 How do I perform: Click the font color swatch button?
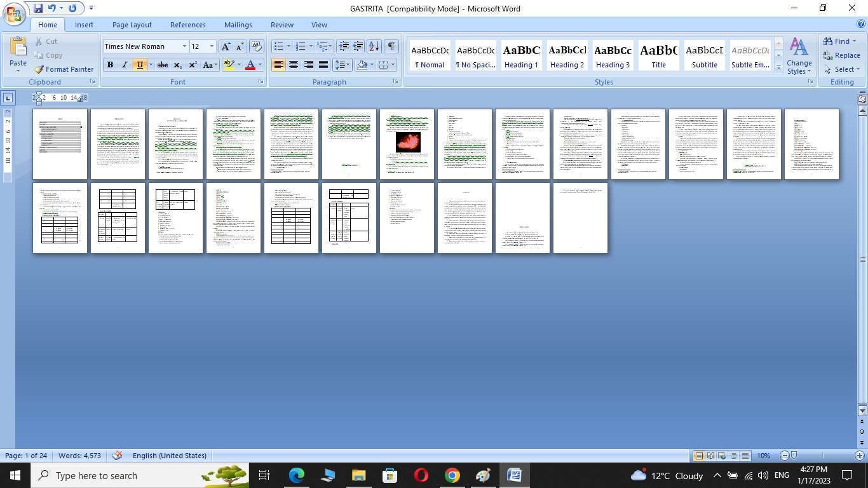pyautogui.click(x=250, y=65)
